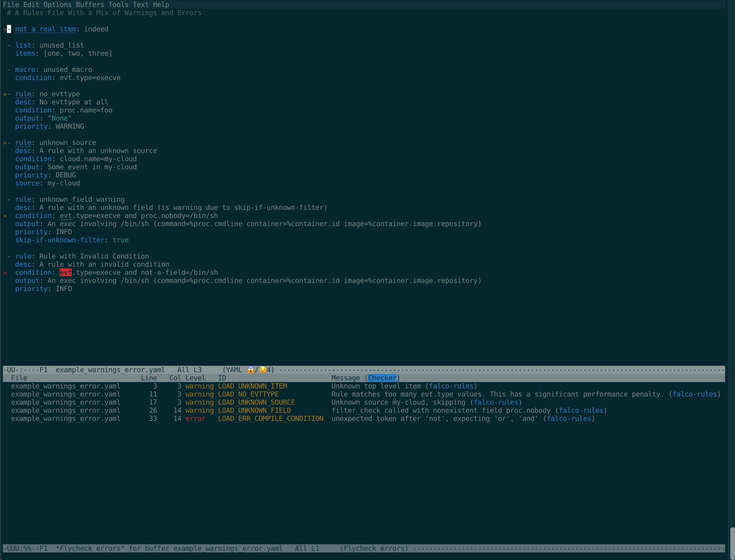Open the Edit menu
Viewport: 735px width, 560px height.
point(31,5)
